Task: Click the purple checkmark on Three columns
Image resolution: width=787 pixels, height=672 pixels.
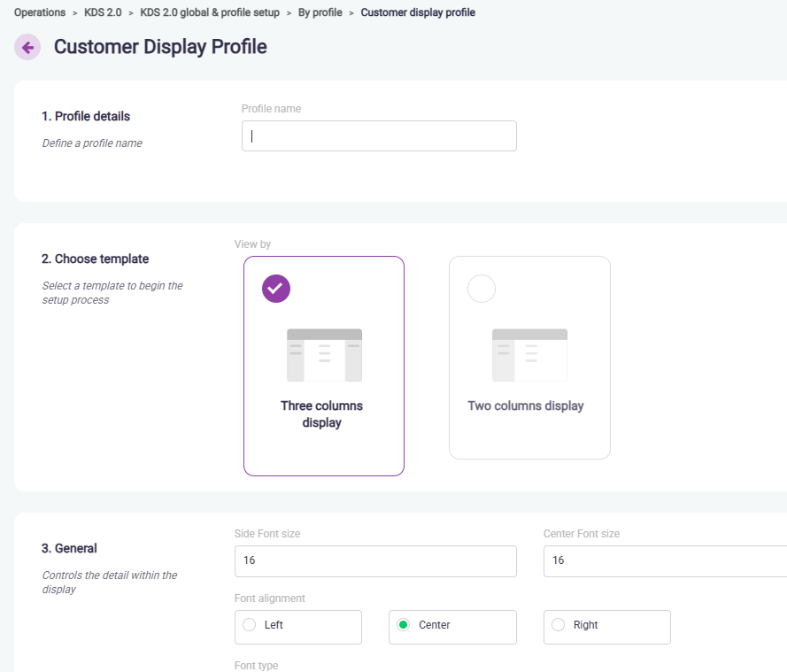Action: (276, 289)
